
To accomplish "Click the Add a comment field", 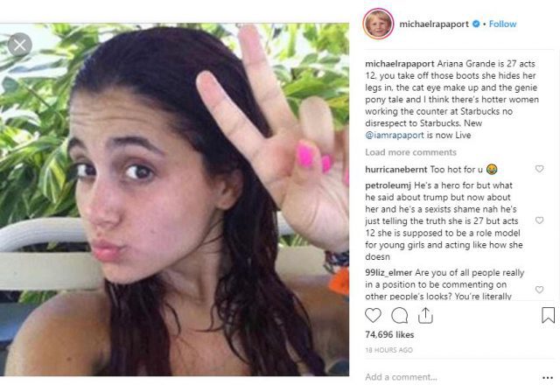I will pos(451,377).
